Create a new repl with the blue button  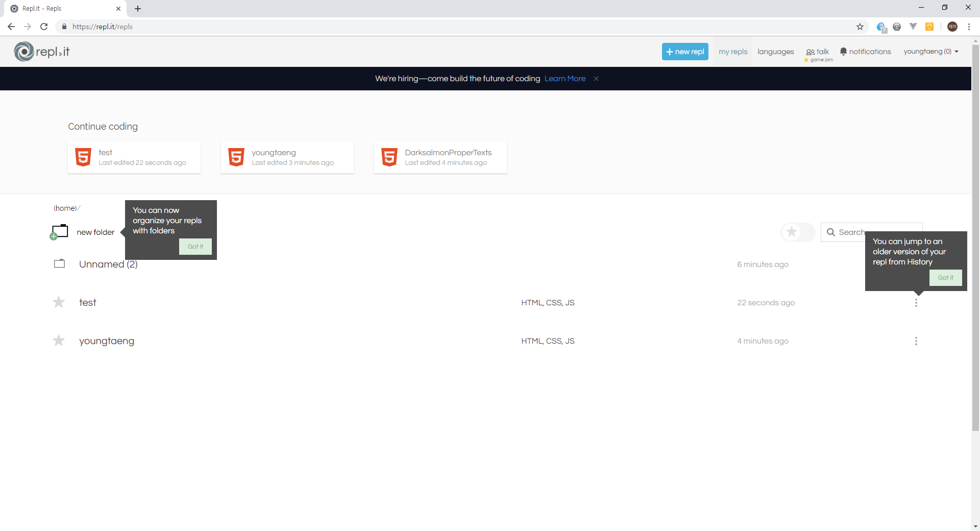685,52
